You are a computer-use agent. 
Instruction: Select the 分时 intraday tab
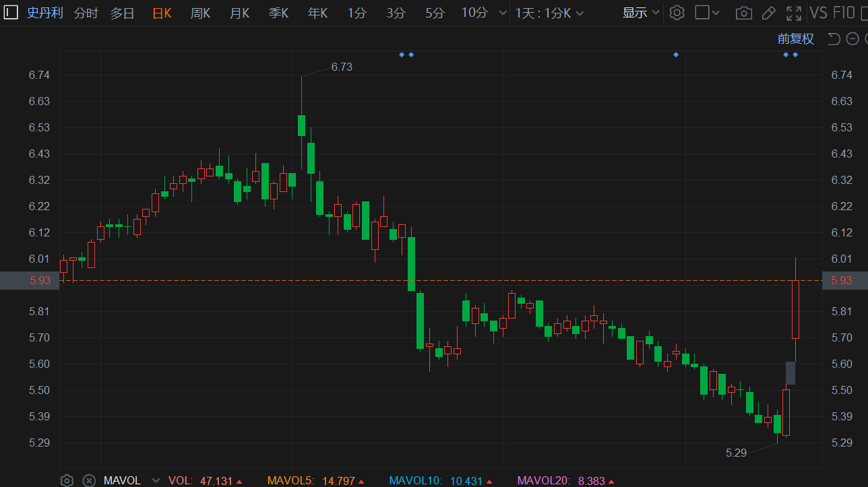point(86,13)
